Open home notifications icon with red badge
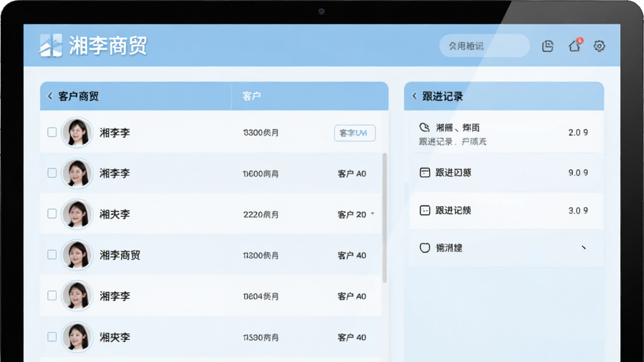644x362 pixels. pos(575,45)
